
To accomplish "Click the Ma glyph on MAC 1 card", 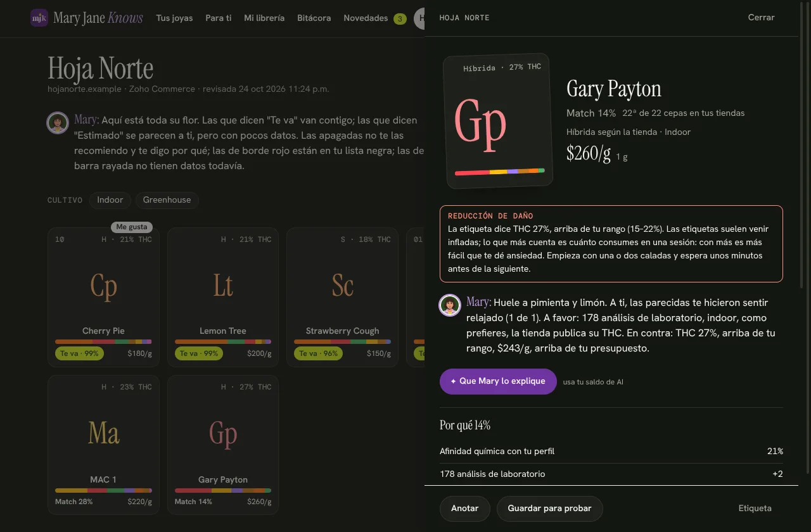I will pyautogui.click(x=103, y=433).
